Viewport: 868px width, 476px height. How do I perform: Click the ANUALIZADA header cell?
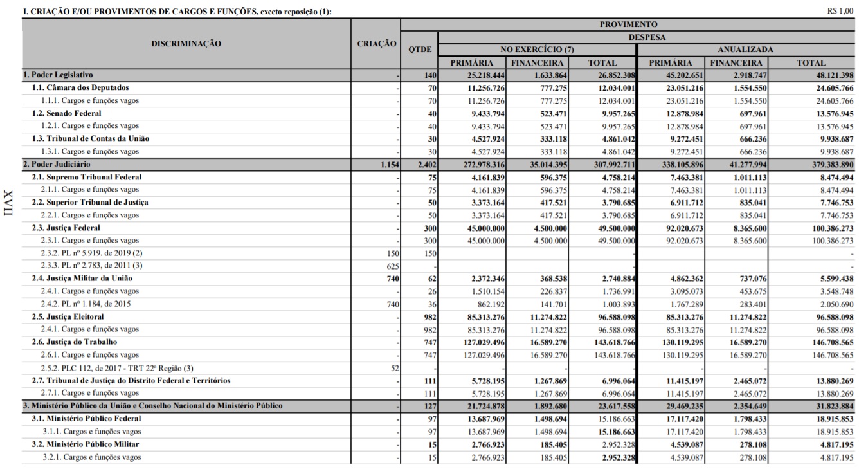point(745,50)
